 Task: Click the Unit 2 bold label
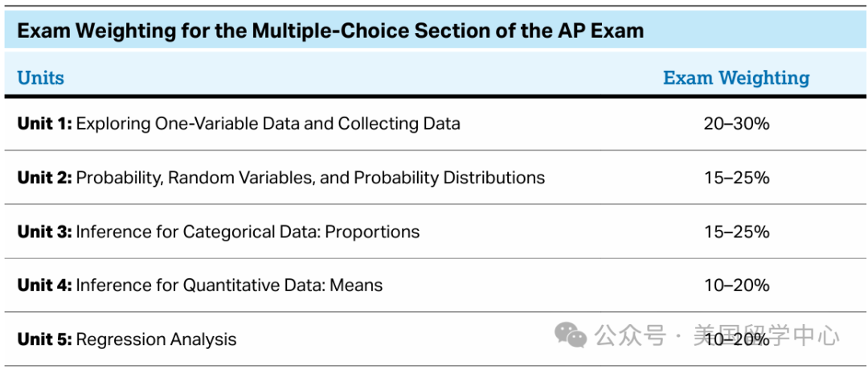45,177
